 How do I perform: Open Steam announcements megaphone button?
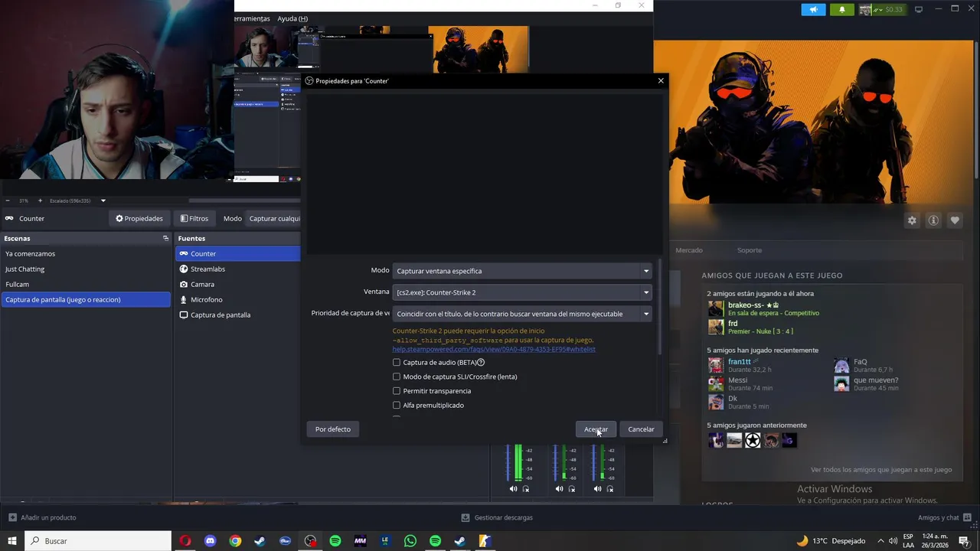(x=813, y=9)
